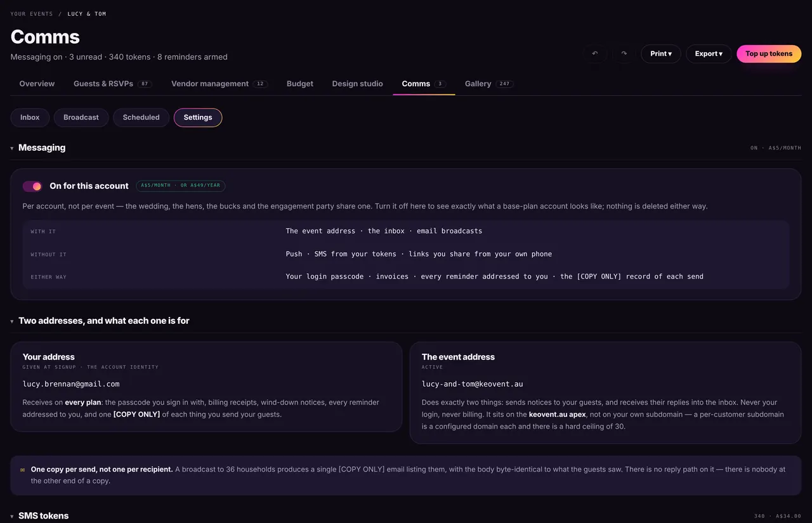This screenshot has height=523, width=812.
Task: Open the Print dropdown
Action: 661,54
